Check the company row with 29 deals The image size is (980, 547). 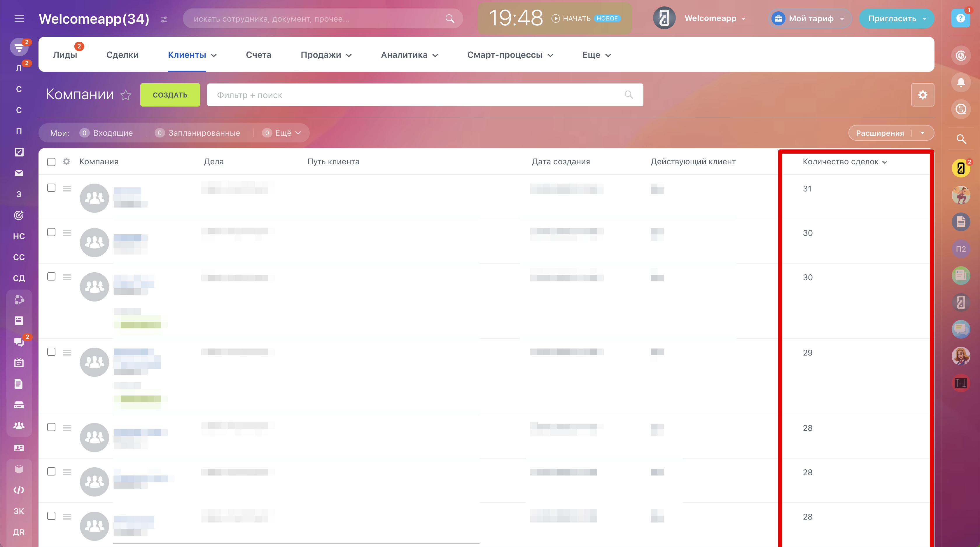click(51, 352)
